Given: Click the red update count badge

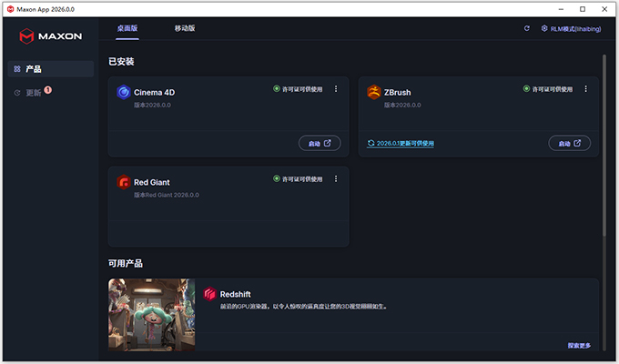Looking at the screenshot, I should (47, 90).
